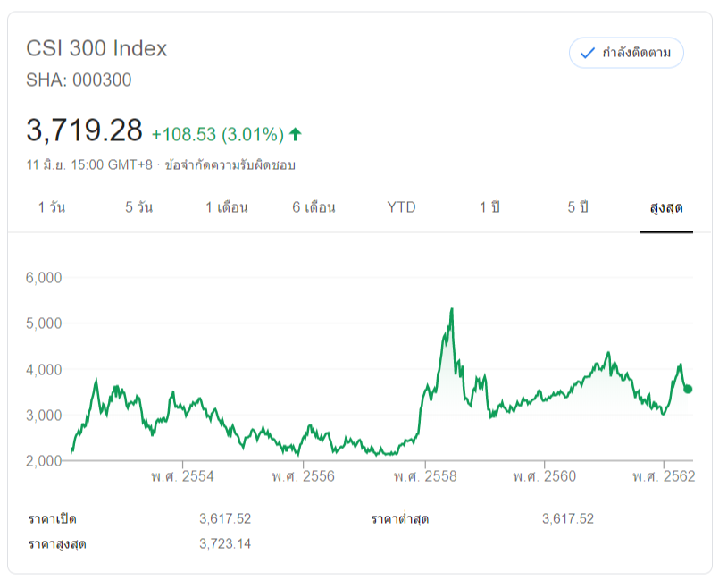Viewport: 719px width, 588px height.
Task: Toggle the กำลังติดตาม following button
Action: pyautogui.click(x=626, y=53)
